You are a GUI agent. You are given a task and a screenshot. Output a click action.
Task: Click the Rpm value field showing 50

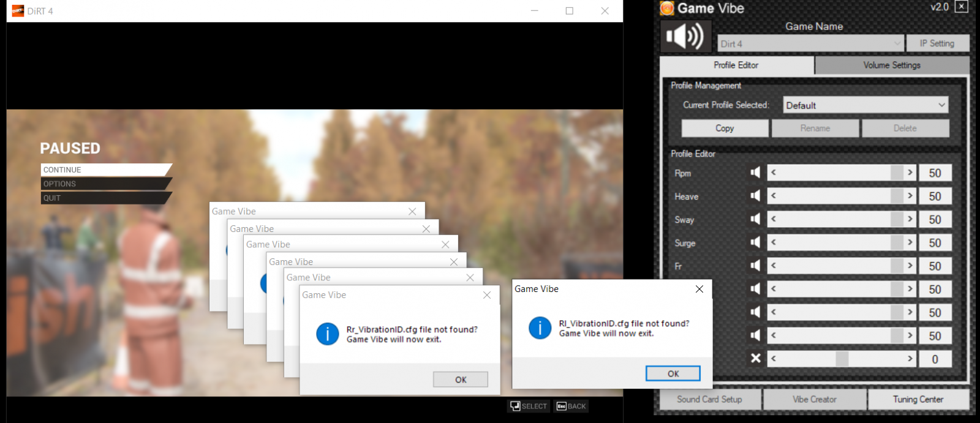pos(935,173)
